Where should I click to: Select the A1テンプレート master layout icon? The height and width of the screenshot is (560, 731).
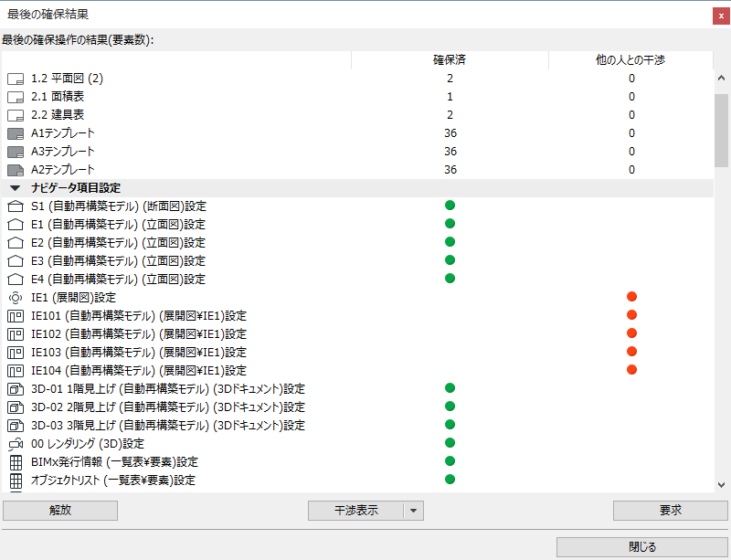point(15,133)
